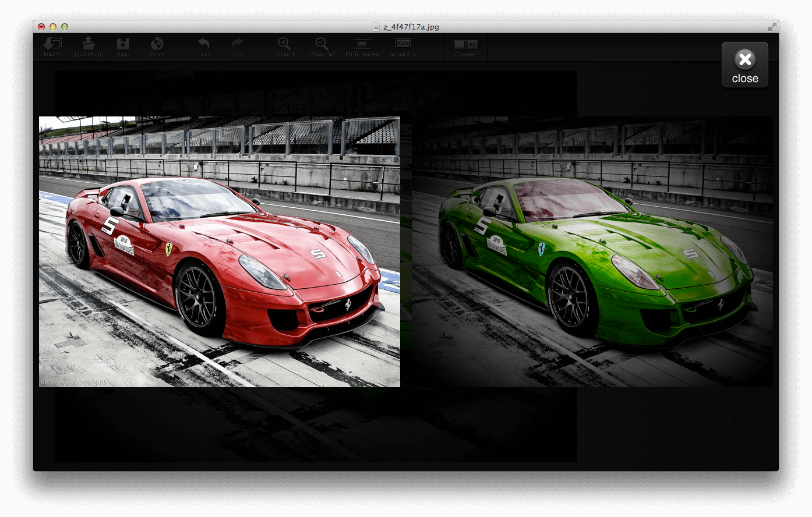Open the Share option in toolbar
Image resolution: width=812 pixels, height=517 pixels.
coord(157,47)
